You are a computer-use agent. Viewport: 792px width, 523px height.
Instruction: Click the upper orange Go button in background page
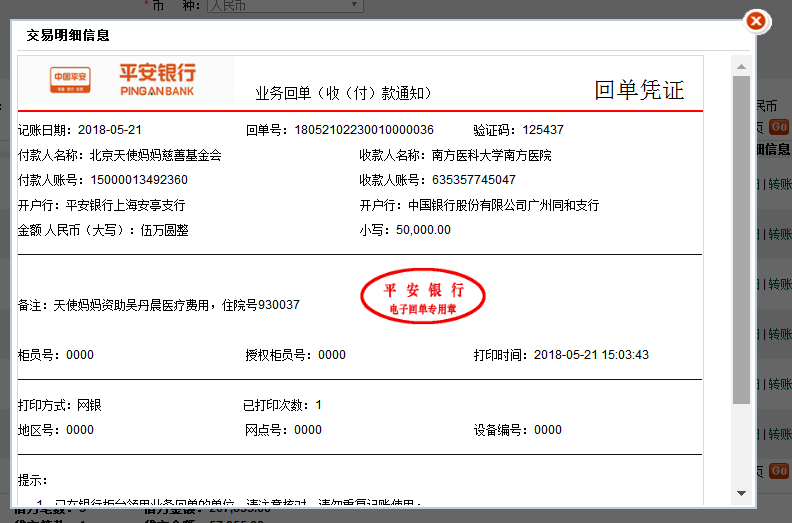tap(778, 127)
